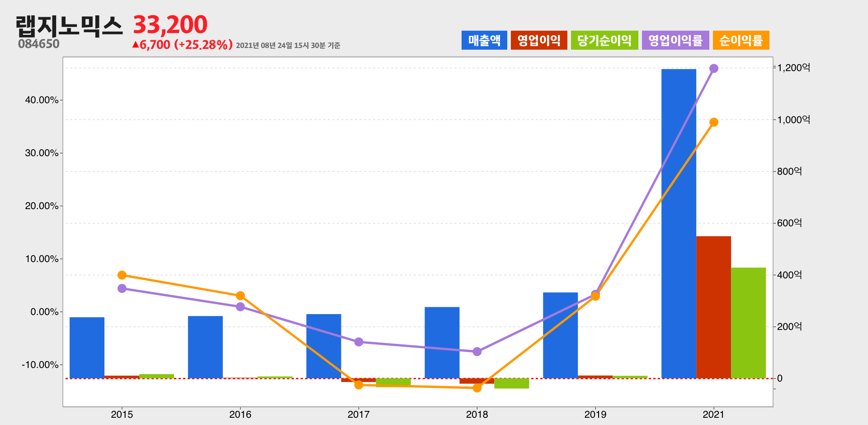Select the 2021 blue revenue bar
Viewport: 868px width, 425px height.
pyautogui.click(x=679, y=224)
